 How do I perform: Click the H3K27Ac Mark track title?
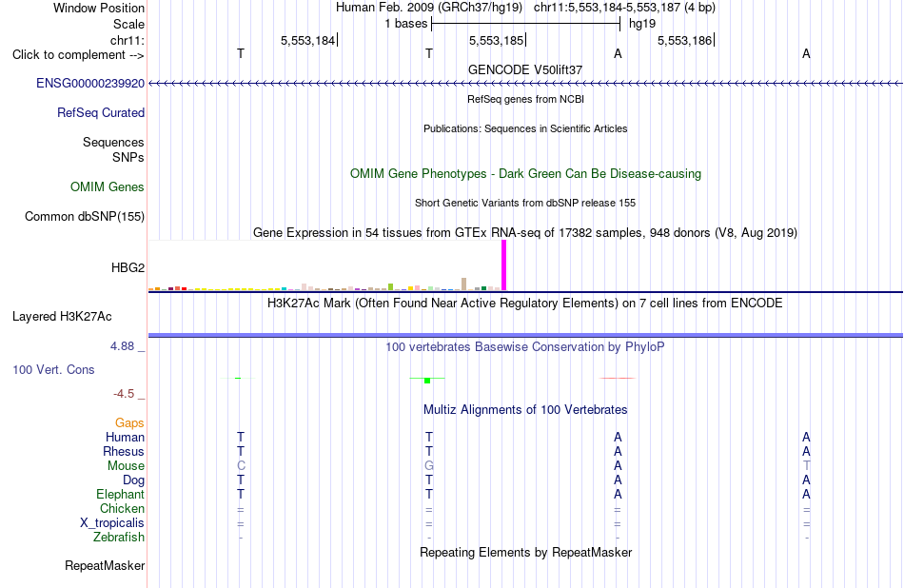tap(525, 304)
